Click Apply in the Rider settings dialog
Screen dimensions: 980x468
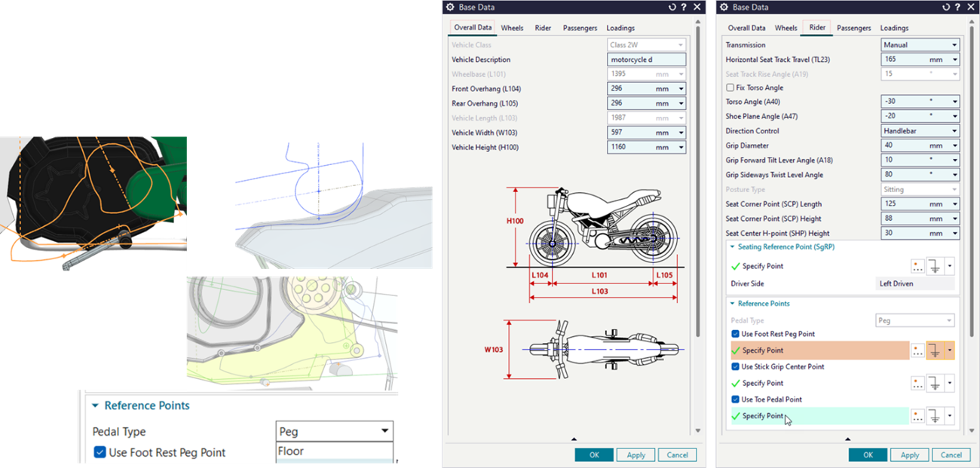pos(910,454)
